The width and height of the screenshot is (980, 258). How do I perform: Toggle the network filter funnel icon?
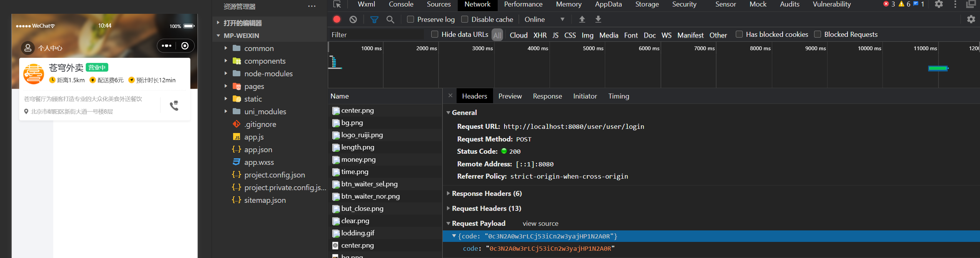click(374, 19)
